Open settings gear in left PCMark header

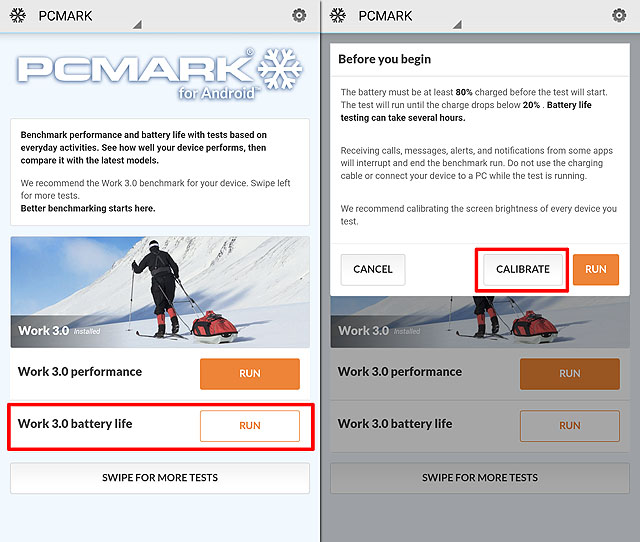coord(299,16)
